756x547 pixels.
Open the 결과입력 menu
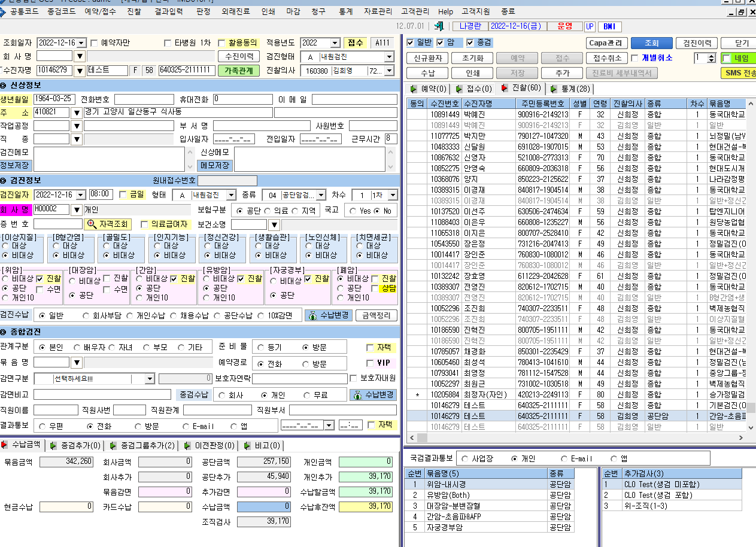(168, 12)
